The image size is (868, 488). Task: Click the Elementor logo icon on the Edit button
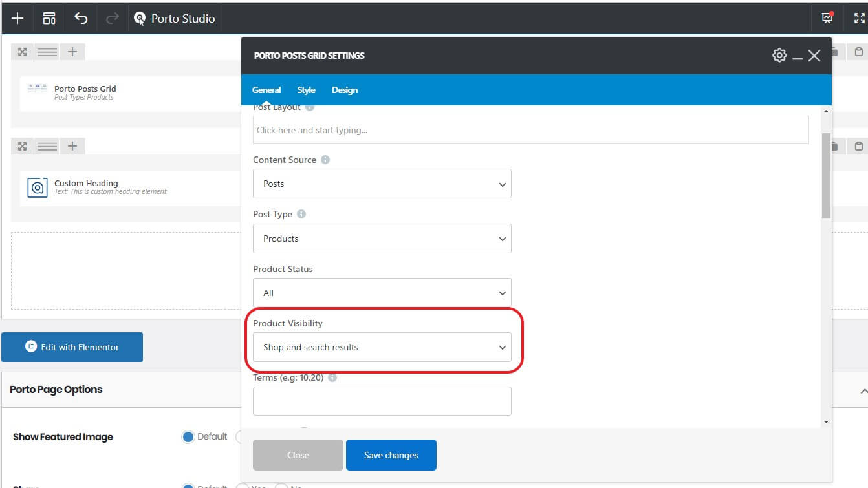point(30,346)
